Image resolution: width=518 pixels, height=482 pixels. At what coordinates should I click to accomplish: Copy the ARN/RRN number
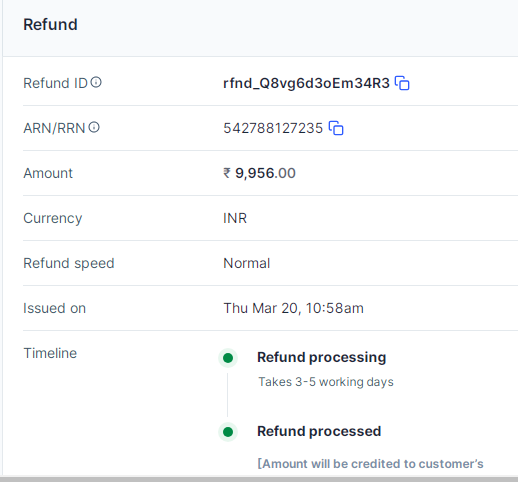coord(336,128)
